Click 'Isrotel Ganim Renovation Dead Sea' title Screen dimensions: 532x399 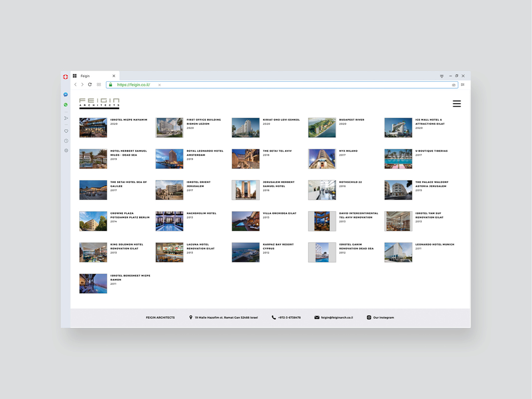pyautogui.click(x=356, y=246)
